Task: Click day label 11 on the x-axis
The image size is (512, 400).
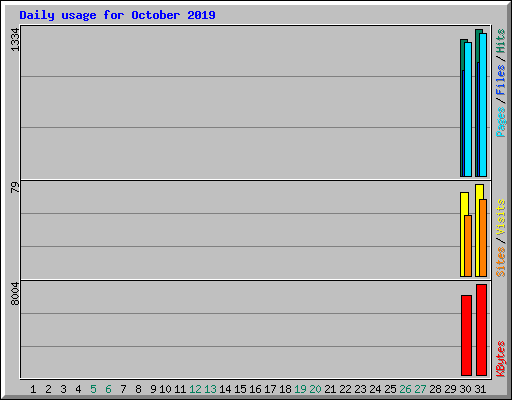Action: [x=180, y=389]
